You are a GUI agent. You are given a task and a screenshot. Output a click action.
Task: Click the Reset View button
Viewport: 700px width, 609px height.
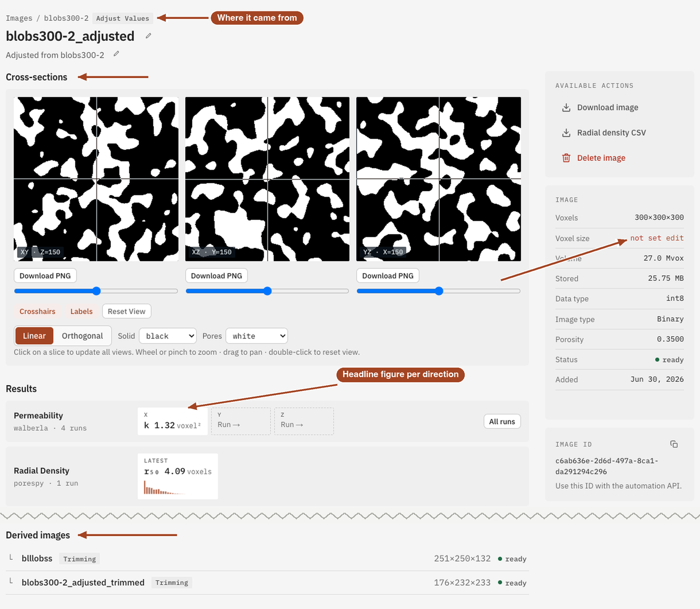point(127,311)
